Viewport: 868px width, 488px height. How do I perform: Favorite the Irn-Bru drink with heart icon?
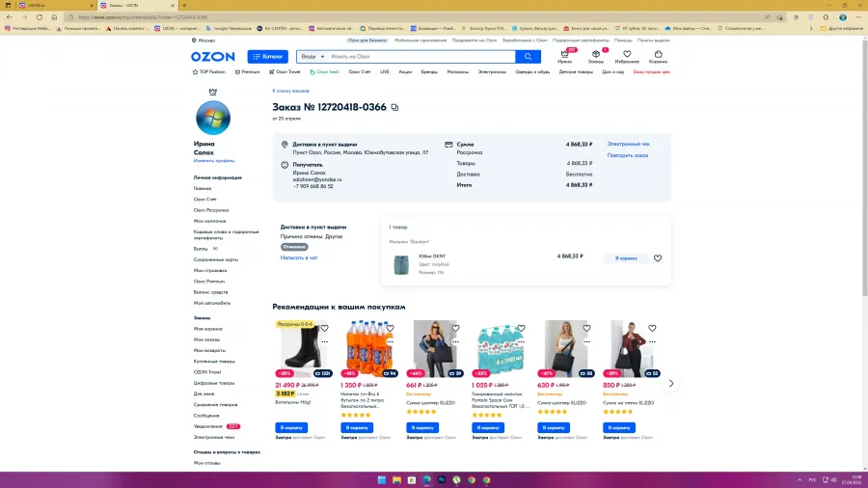pos(390,328)
